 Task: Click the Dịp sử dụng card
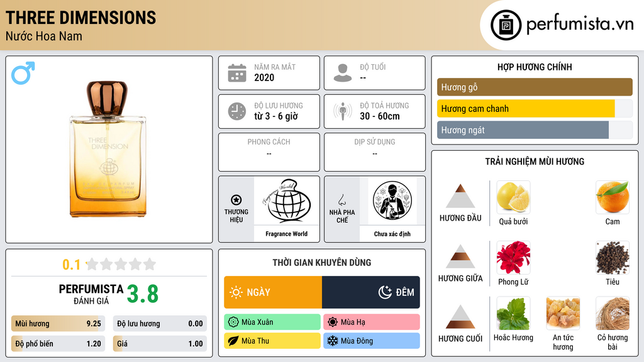[x=375, y=152]
